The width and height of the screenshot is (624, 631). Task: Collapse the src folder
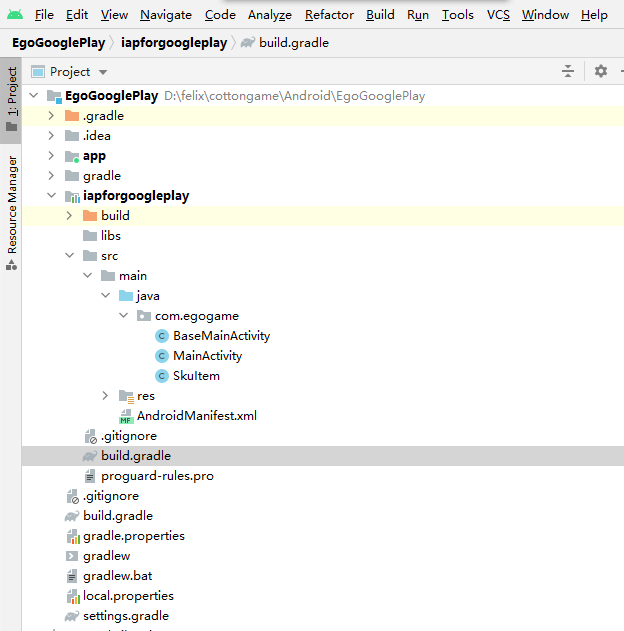click(70, 256)
